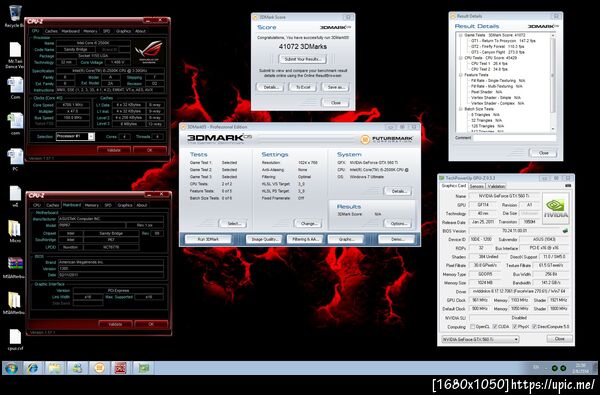Open Windows Explorer folder in taskbar
This screenshot has width=600, height=395.
(54, 368)
